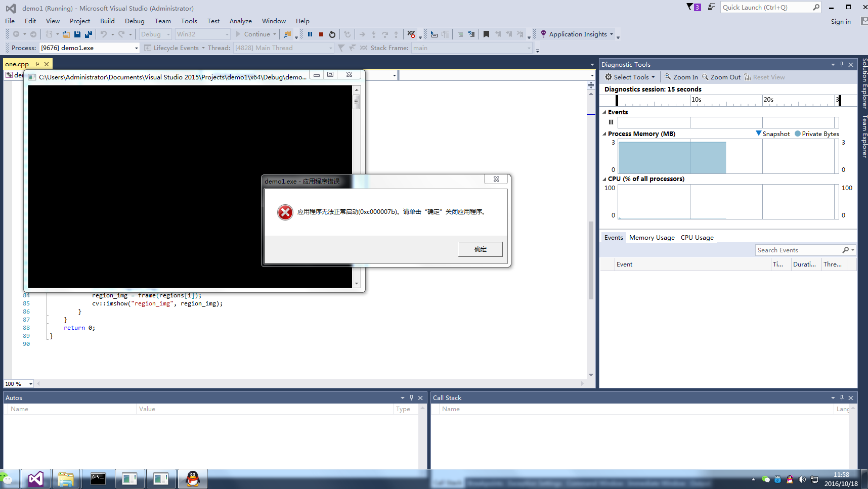The image size is (868, 489).
Task: Pause debugging with Break All icon
Action: tap(310, 34)
